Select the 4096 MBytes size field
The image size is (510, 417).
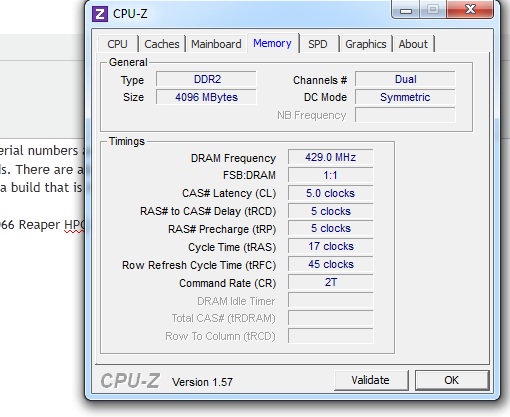point(206,97)
